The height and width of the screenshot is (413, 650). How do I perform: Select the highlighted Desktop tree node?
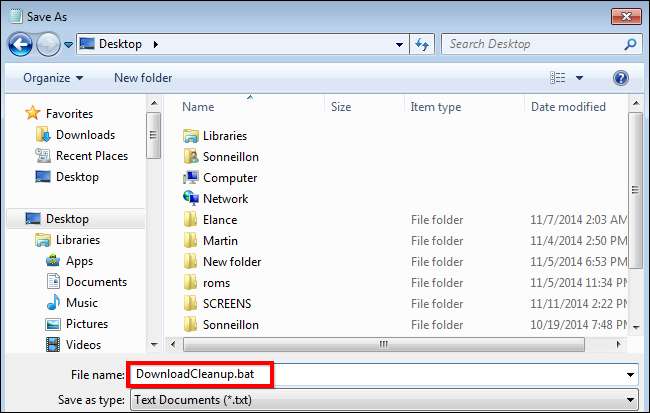point(76,219)
